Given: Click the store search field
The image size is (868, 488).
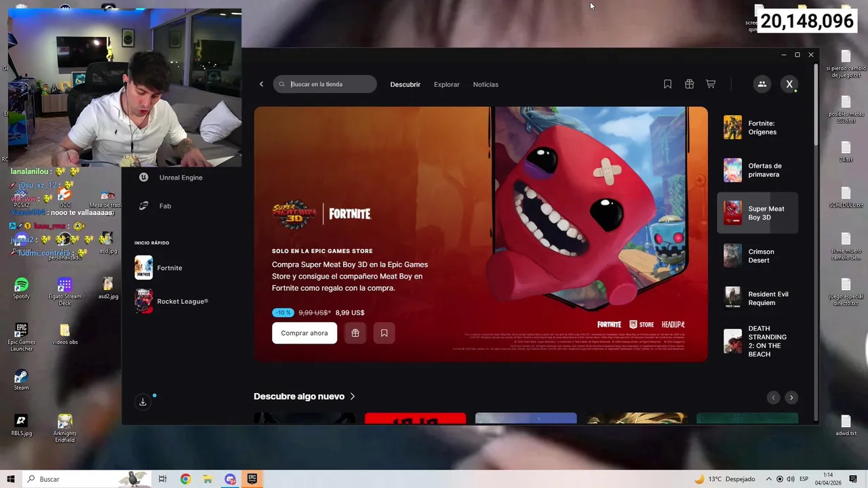Looking at the screenshot, I should [x=325, y=84].
